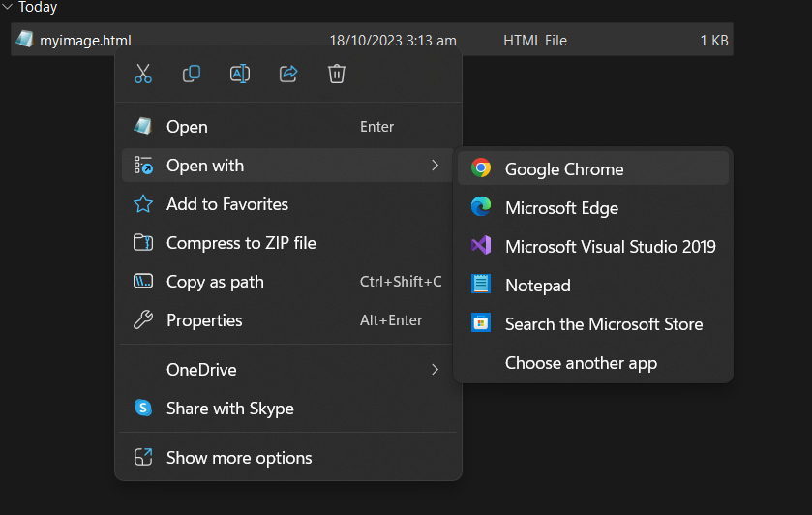Open the file with Google Chrome
Screen dimensions: 812x515
(x=564, y=169)
